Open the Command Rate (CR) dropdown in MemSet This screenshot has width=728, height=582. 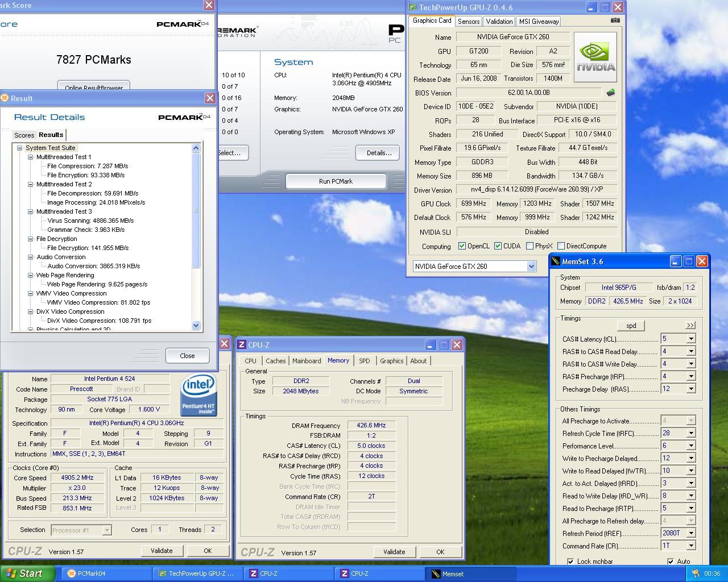[x=691, y=546]
